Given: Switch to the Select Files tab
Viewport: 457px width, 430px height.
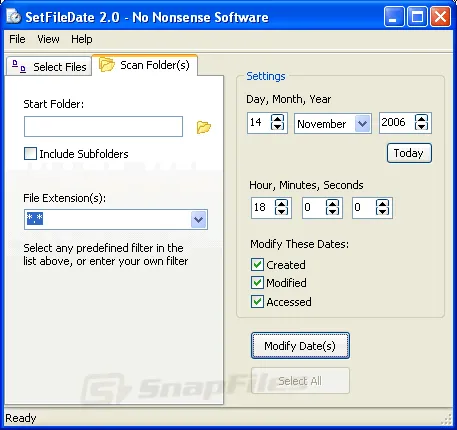Looking at the screenshot, I should point(49,66).
